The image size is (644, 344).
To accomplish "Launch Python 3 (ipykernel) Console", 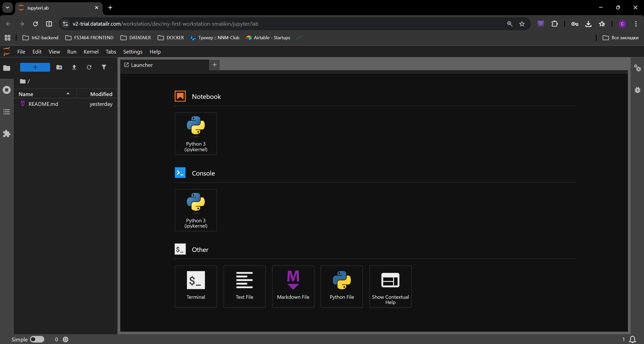I will tap(196, 210).
